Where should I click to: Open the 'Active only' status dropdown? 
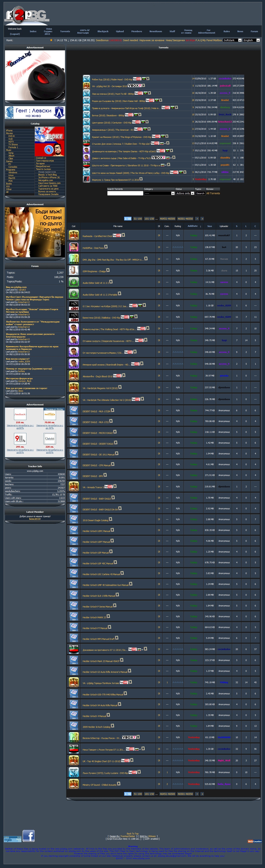click(185, 193)
